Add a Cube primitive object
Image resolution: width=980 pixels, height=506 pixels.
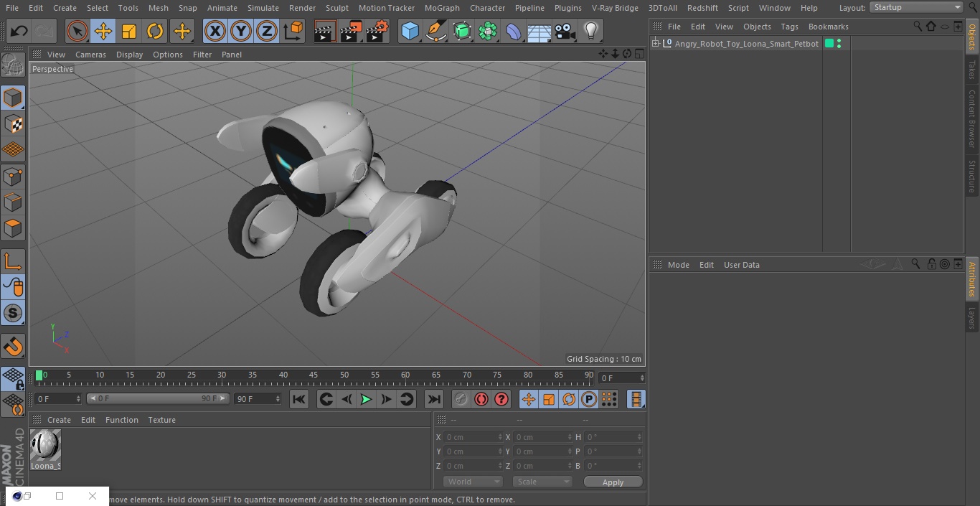(x=410, y=31)
